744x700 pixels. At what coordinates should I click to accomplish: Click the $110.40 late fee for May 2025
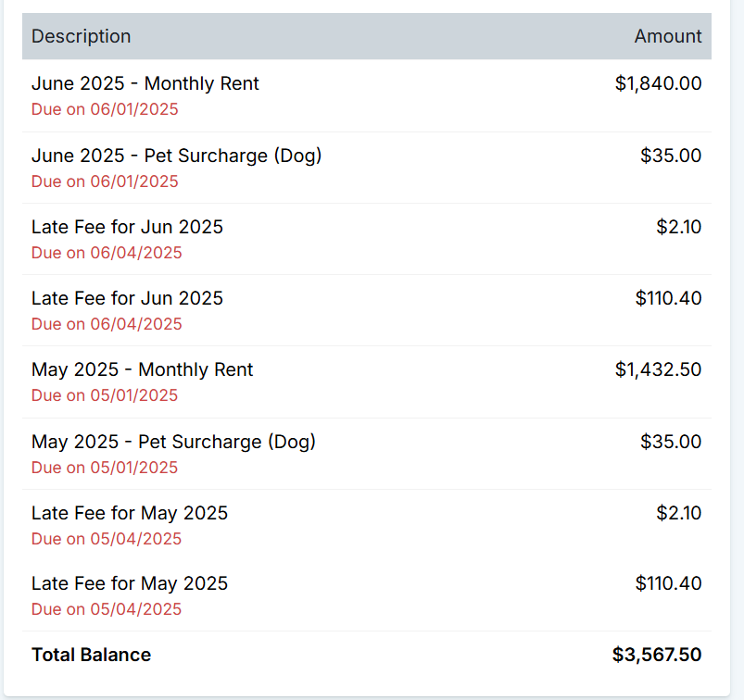[x=668, y=583]
